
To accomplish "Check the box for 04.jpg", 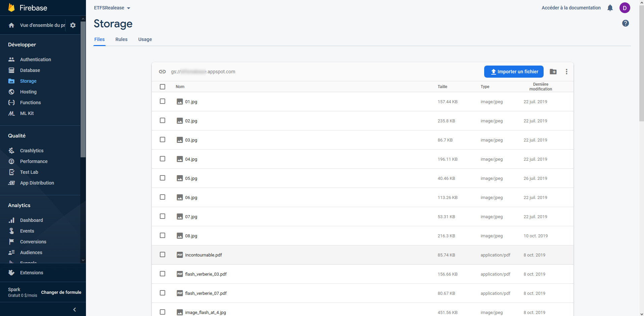I will tap(163, 159).
